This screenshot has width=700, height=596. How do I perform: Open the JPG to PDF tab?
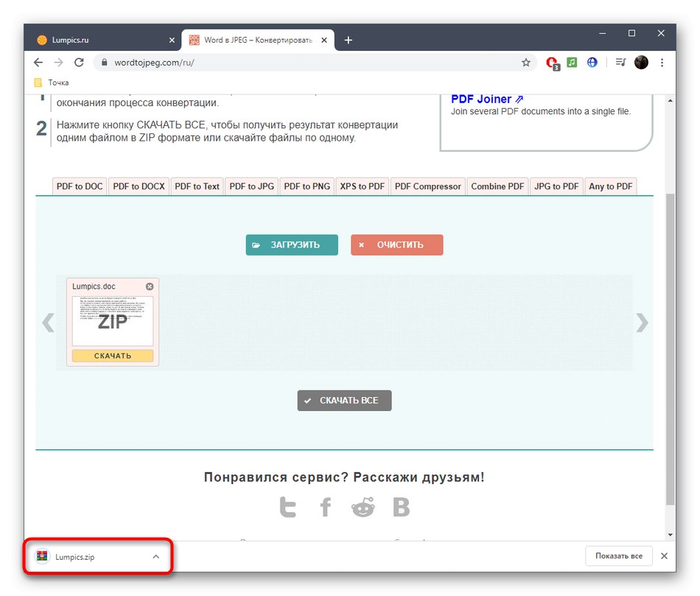[556, 186]
